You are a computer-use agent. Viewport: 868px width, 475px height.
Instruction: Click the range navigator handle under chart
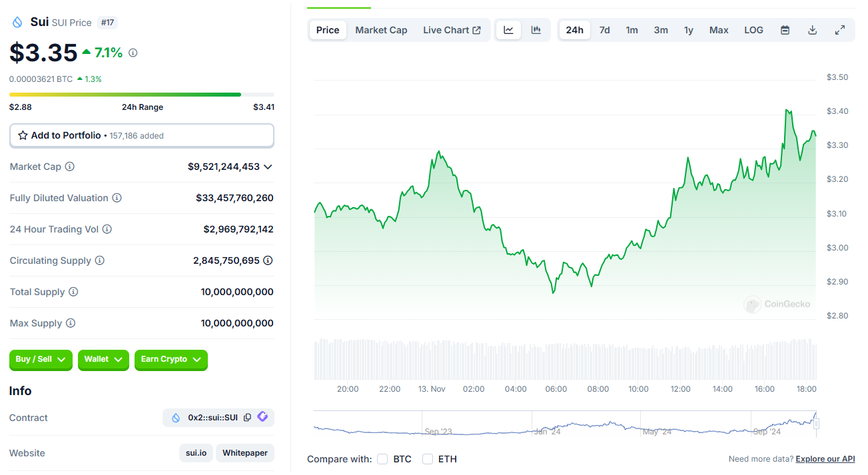pyautogui.click(x=816, y=423)
